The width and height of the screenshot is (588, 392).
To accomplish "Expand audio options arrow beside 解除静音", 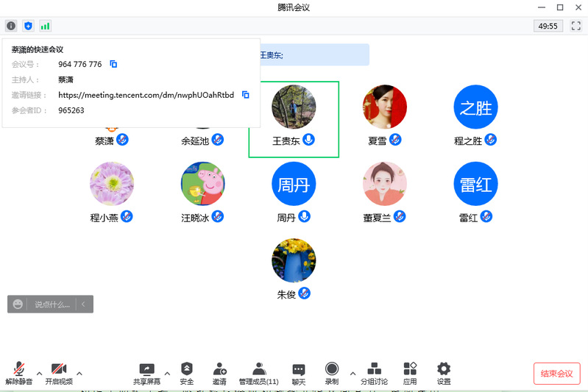I will (x=39, y=373).
